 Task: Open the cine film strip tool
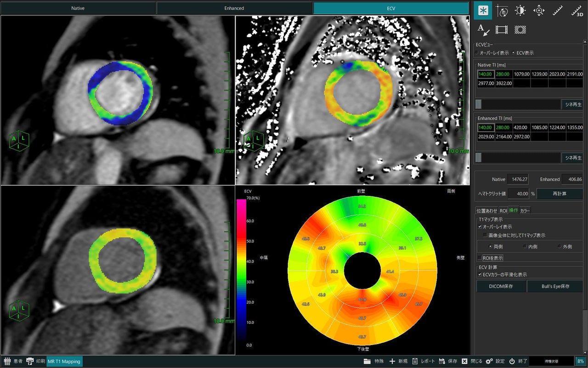pos(502,30)
